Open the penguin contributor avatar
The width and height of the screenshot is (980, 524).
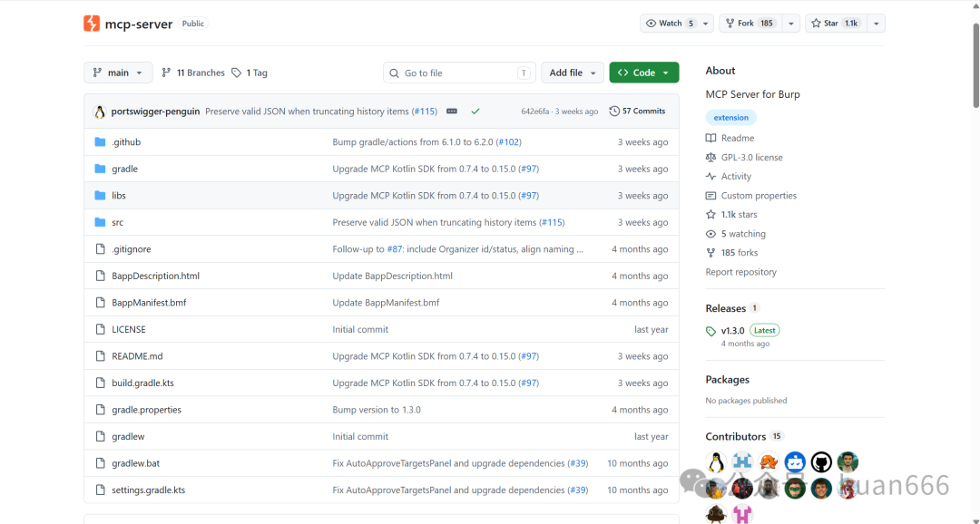pyautogui.click(x=716, y=462)
